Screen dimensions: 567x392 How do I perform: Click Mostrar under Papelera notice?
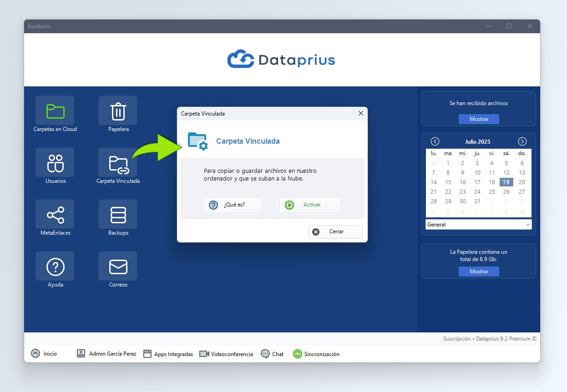click(x=479, y=271)
